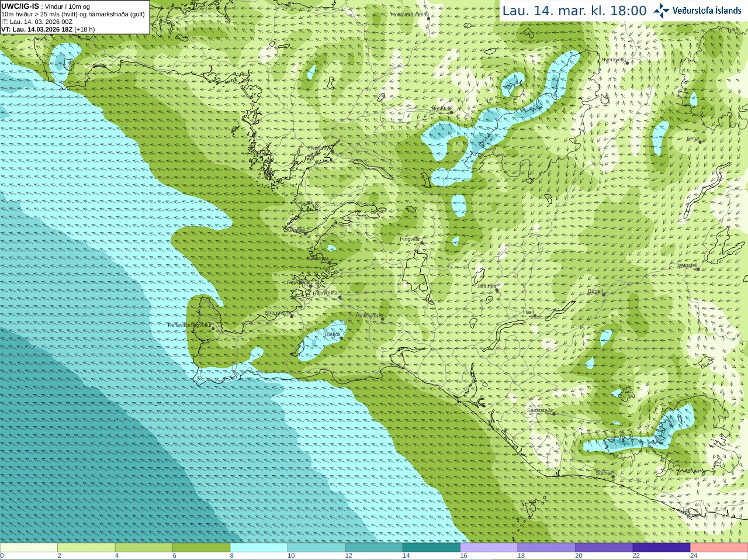Viewport: 748px width, 560px height.
Task: Click the Holtavörðuheiði station label
Action: 409,15
